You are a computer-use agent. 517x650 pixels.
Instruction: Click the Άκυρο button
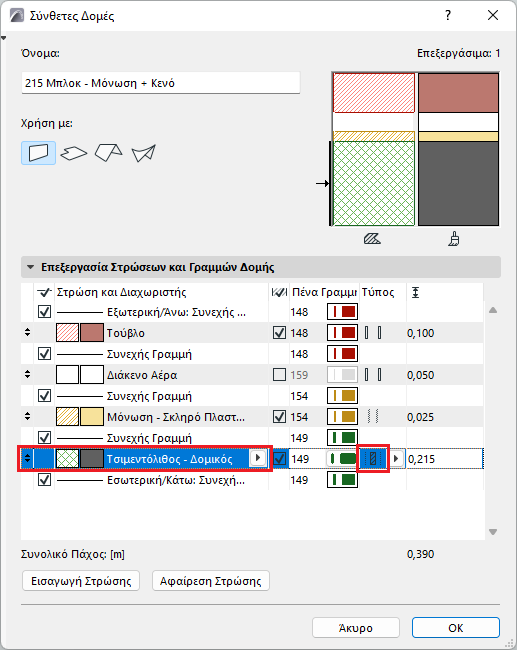click(356, 628)
